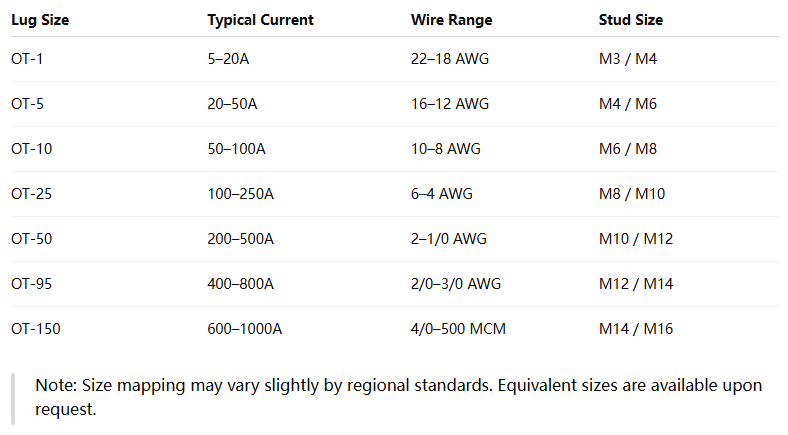Screen dimensions: 788x435
Task: Select the OT-150 lug size cell
Action: (x=35, y=329)
